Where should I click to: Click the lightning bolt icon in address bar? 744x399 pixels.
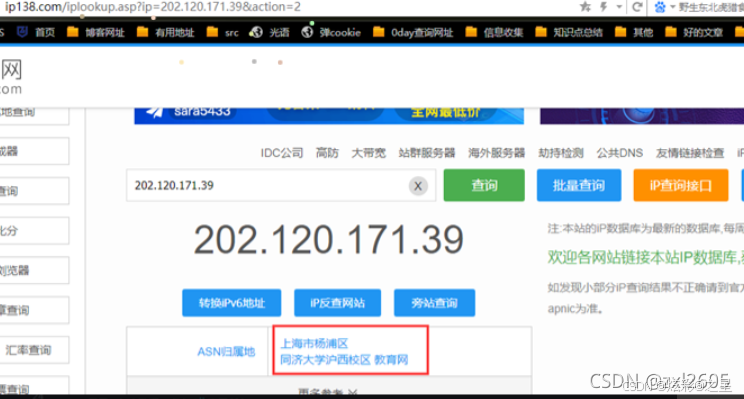click(x=604, y=7)
